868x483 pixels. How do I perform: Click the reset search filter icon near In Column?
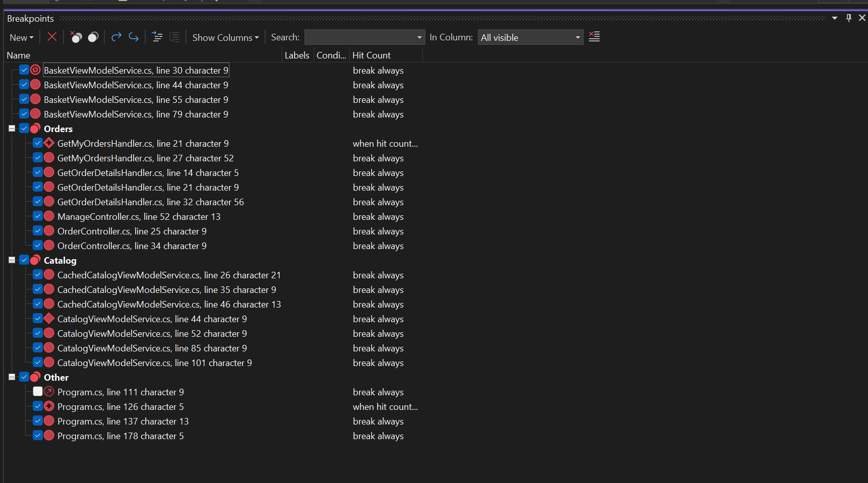click(x=594, y=36)
